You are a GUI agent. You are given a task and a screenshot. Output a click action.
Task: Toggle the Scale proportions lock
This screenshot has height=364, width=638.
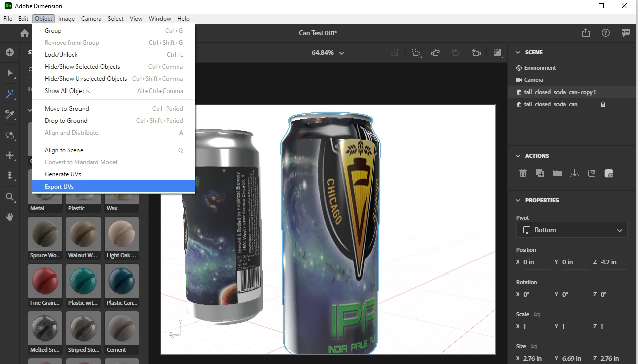click(537, 314)
